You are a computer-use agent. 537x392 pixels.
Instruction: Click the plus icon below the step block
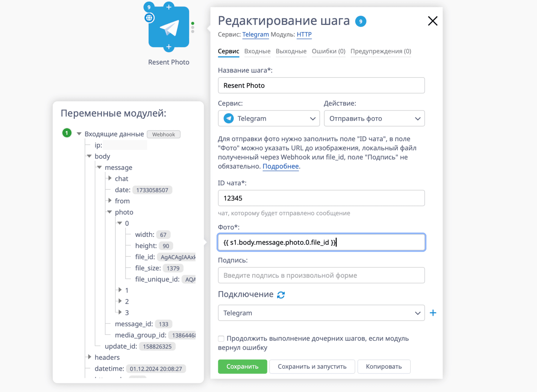169,47
